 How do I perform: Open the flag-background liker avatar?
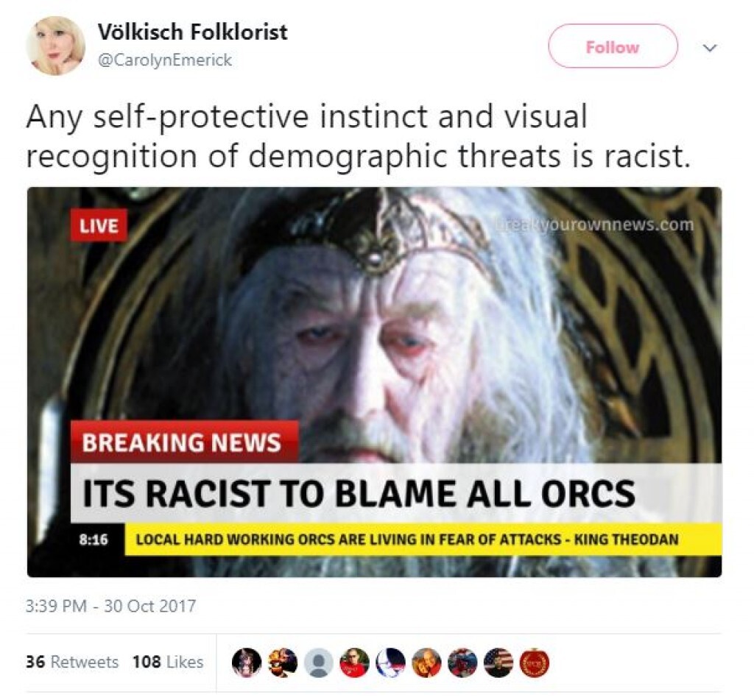[x=498, y=662]
